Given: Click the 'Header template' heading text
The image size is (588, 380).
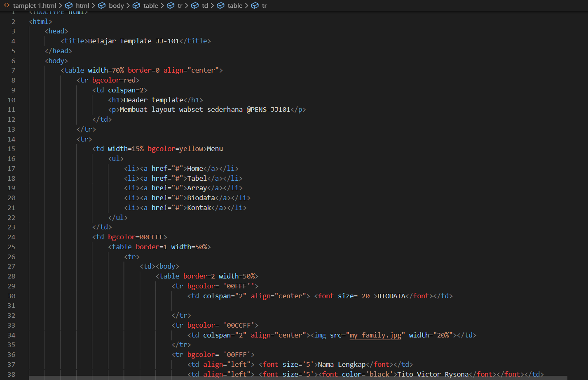Looking at the screenshot, I should coord(153,100).
